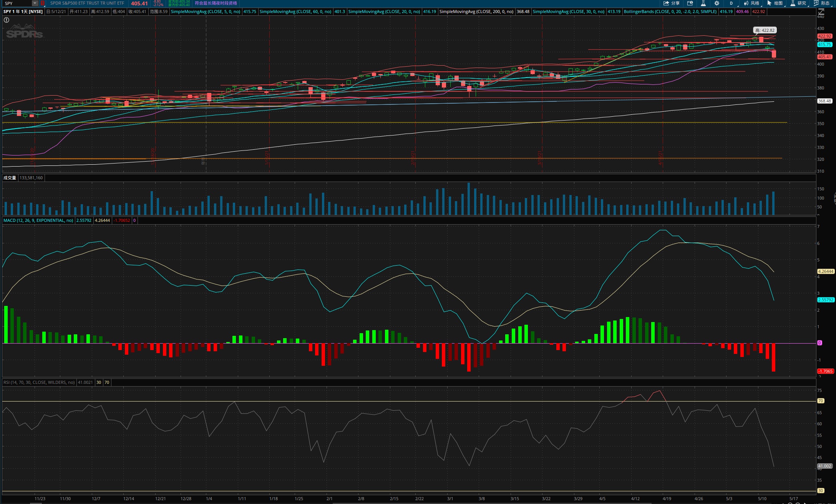836x504 pixels.
Task: Select the SimpleMovingAvg (CLOSE, 200) study label
Action: pos(476,12)
